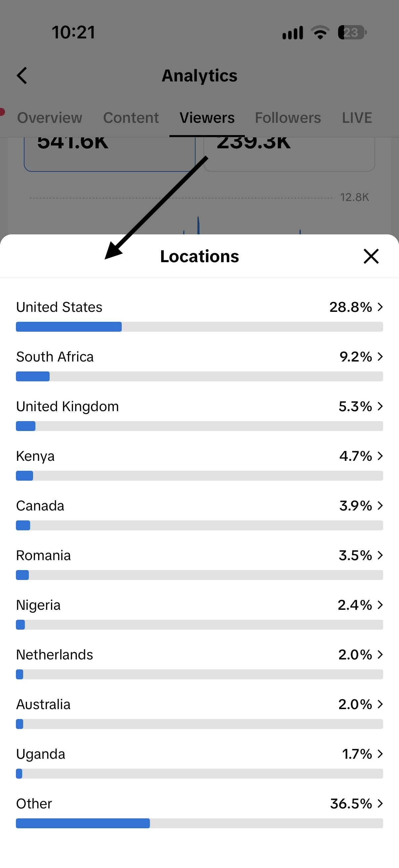Screen dimensions: 399x868
Task: Go to the LIVE tab
Action: point(357,118)
